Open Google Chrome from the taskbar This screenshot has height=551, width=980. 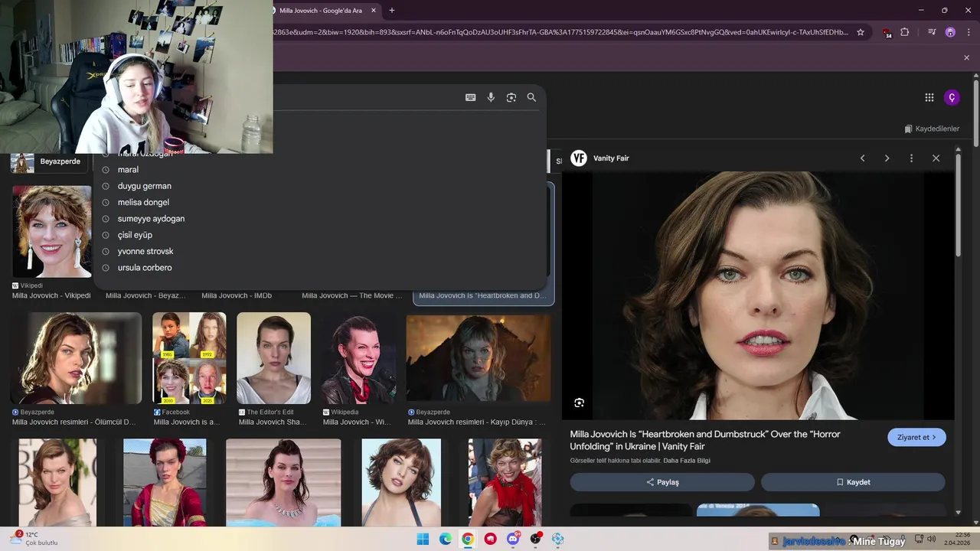(468, 539)
